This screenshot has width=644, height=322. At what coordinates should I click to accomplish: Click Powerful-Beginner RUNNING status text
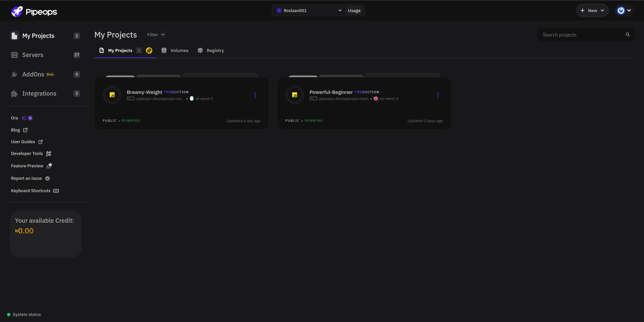click(314, 121)
